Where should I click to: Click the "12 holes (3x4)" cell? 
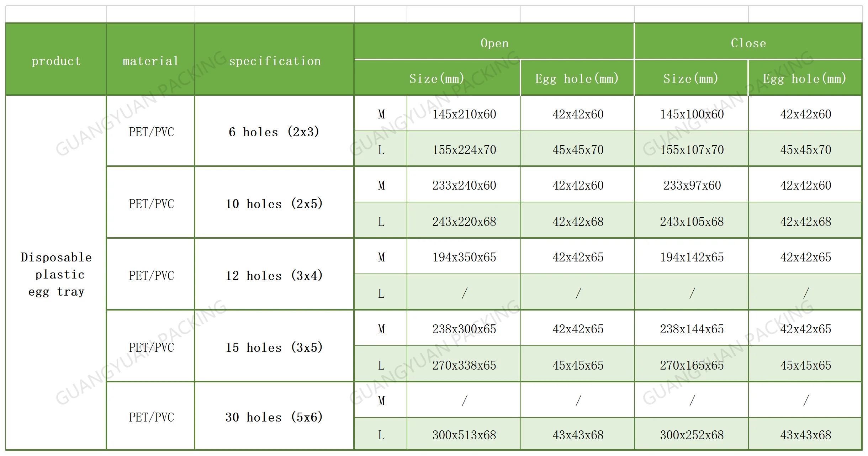274,276
